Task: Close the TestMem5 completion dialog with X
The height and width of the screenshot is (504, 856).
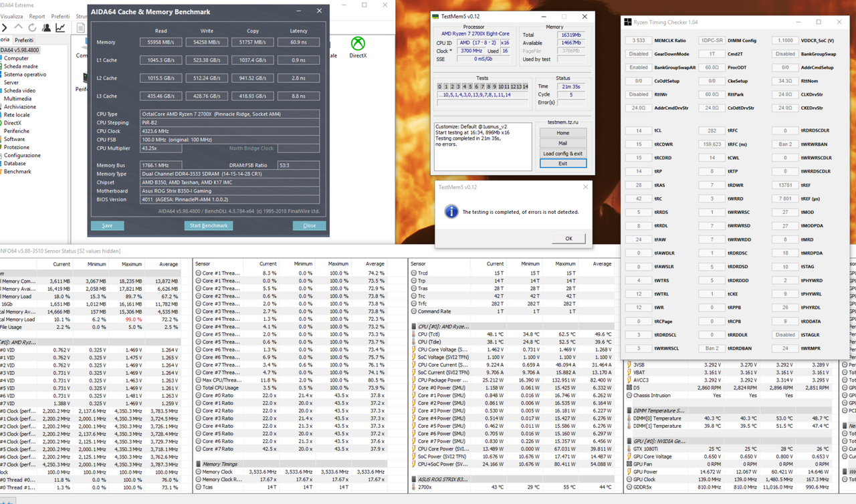Action: (x=585, y=187)
